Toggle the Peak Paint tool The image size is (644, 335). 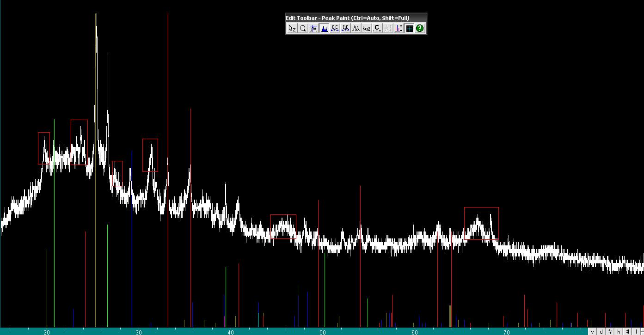click(324, 28)
